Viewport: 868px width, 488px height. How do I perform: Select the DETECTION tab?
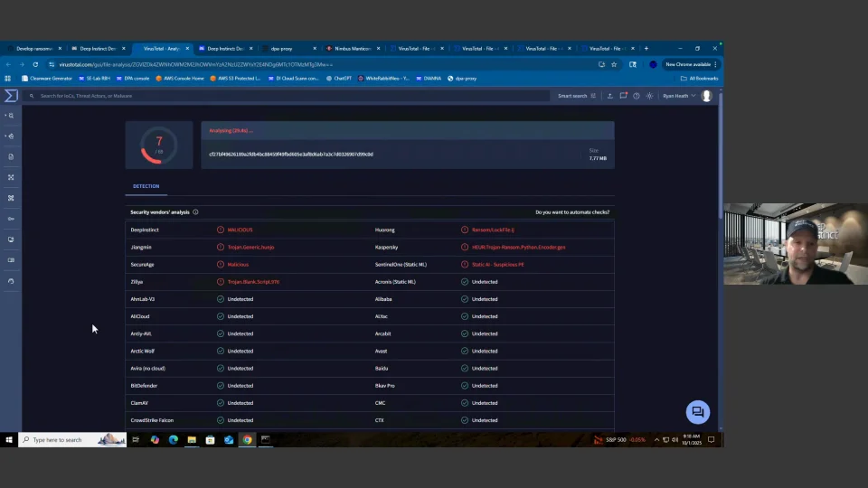point(146,186)
